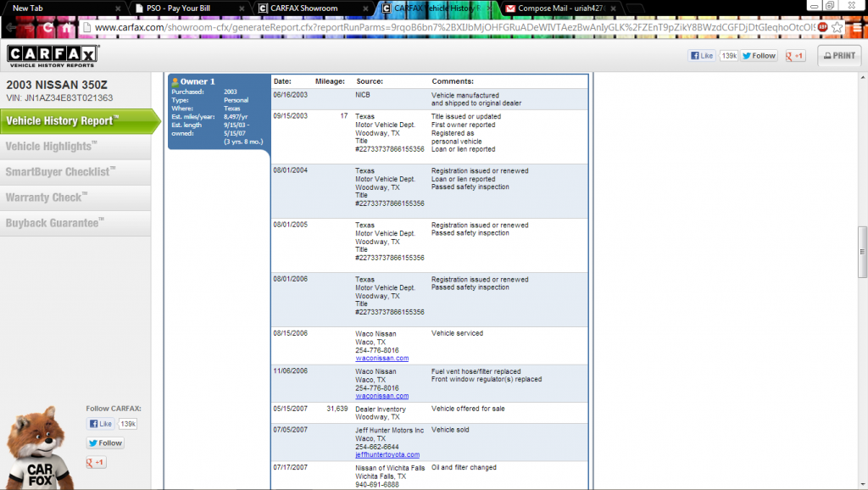
Task: Click 'Jeff Hunter Motors Inc' source text
Action: coord(390,430)
